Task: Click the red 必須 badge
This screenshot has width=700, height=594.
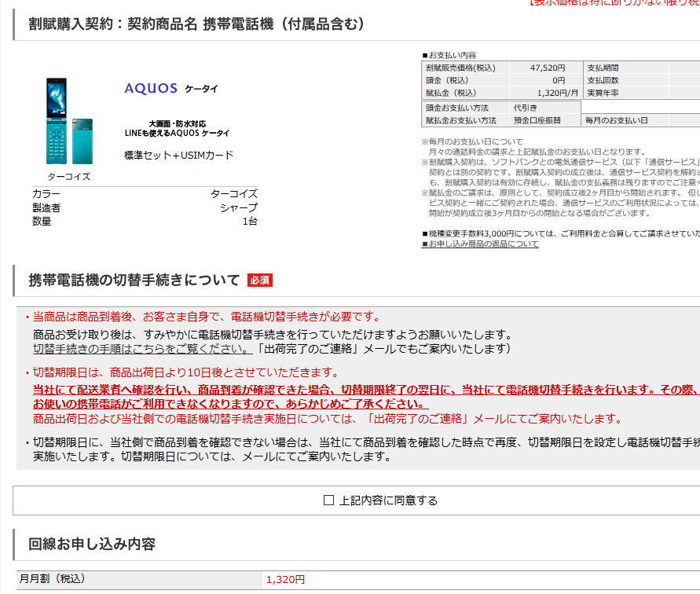Action: point(260,280)
